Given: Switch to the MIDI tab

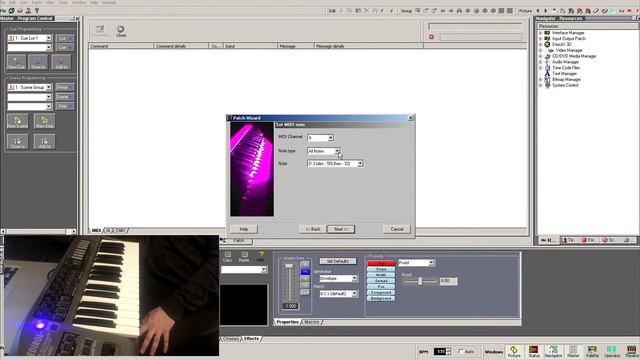Looking at the screenshot, I should (96, 231).
